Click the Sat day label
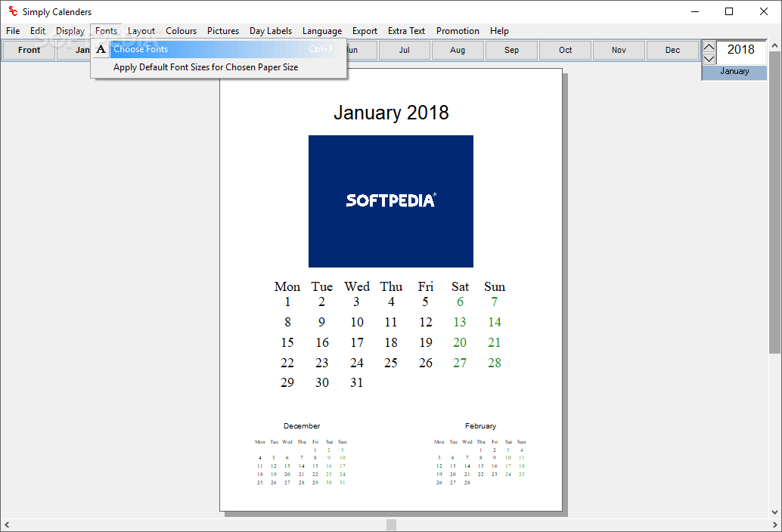This screenshot has height=532, width=782. tap(460, 287)
